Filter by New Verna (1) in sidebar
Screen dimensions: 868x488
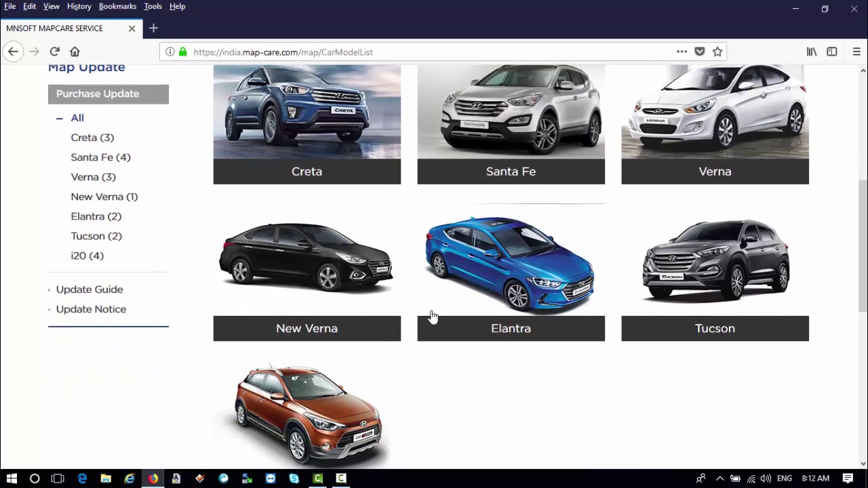point(104,197)
